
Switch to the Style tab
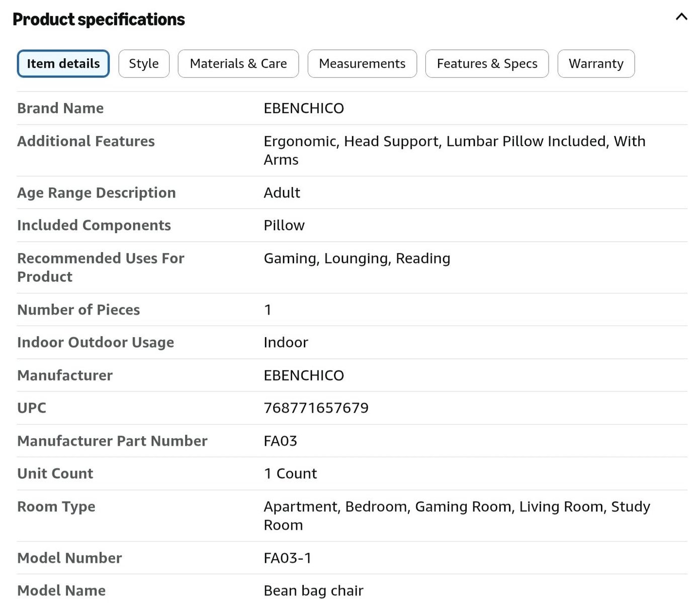[x=144, y=64]
